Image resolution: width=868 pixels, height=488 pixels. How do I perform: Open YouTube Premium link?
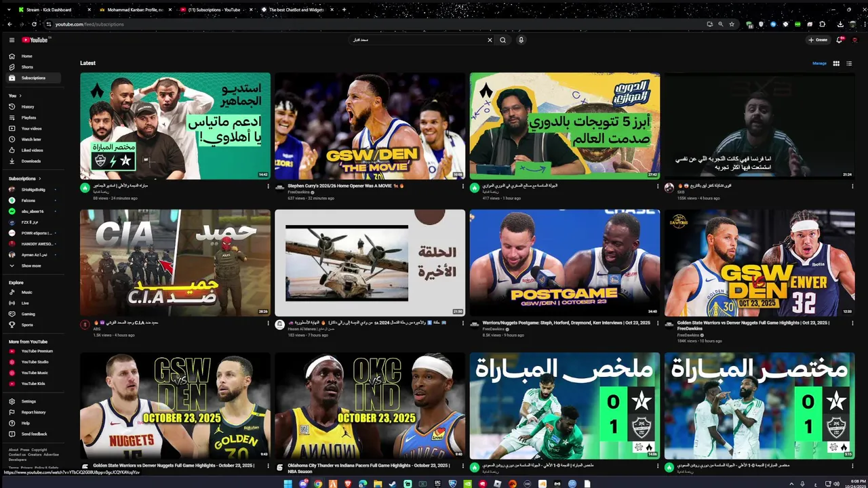[34, 351]
